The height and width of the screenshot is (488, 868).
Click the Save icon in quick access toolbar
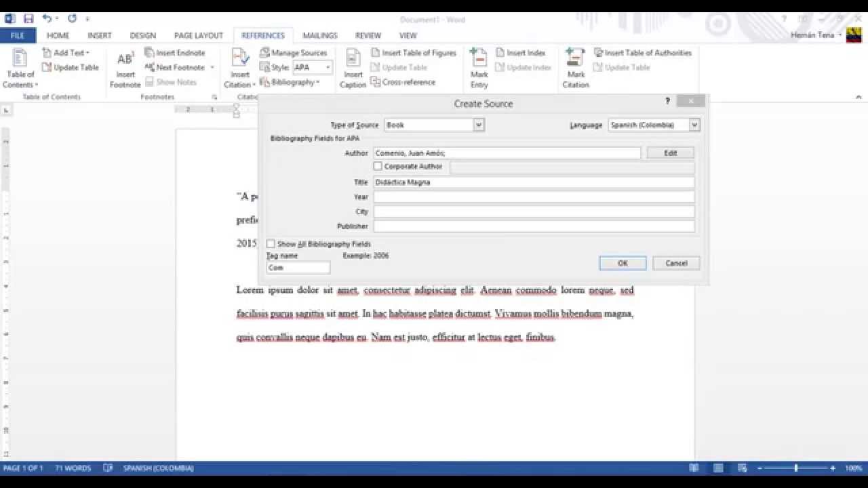click(28, 19)
